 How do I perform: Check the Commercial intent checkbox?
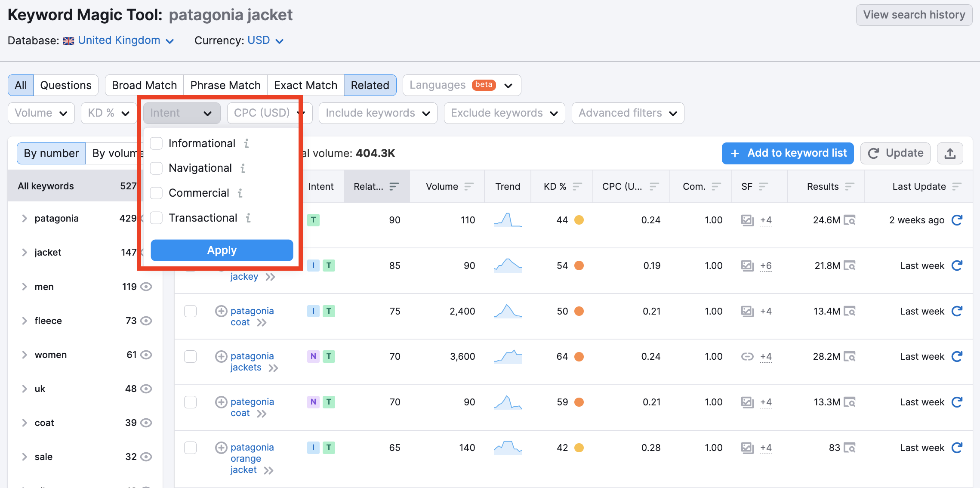pyautogui.click(x=156, y=193)
